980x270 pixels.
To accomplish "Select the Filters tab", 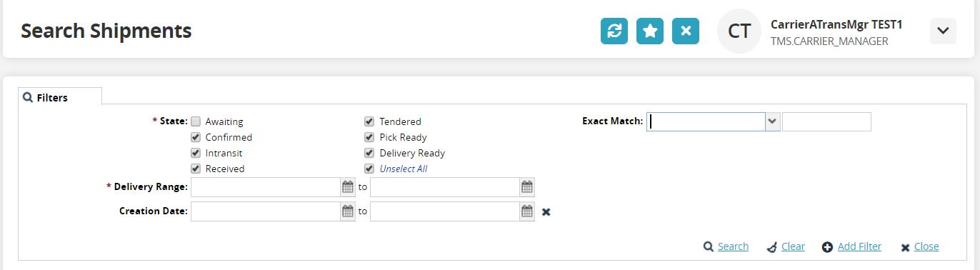I will tap(60, 97).
